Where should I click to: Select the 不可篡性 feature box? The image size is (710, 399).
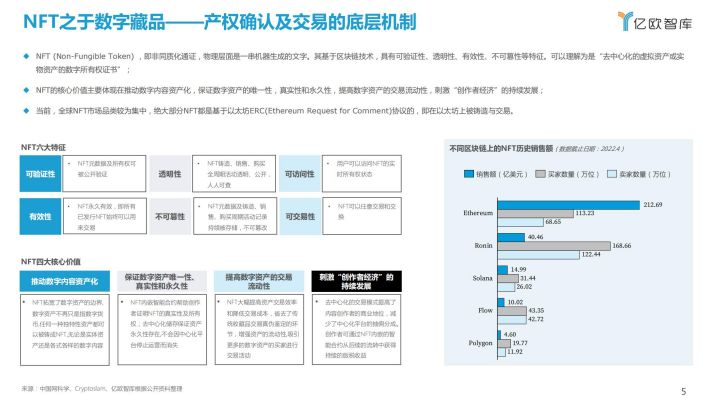170,216
